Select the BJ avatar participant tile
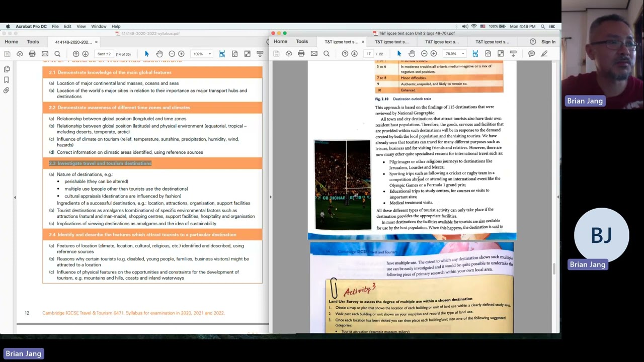This screenshot has height=362, width=644. 601,235
